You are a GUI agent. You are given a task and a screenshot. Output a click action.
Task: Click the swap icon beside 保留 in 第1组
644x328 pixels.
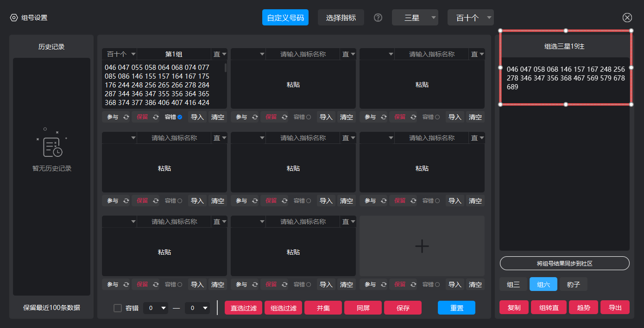156,117
